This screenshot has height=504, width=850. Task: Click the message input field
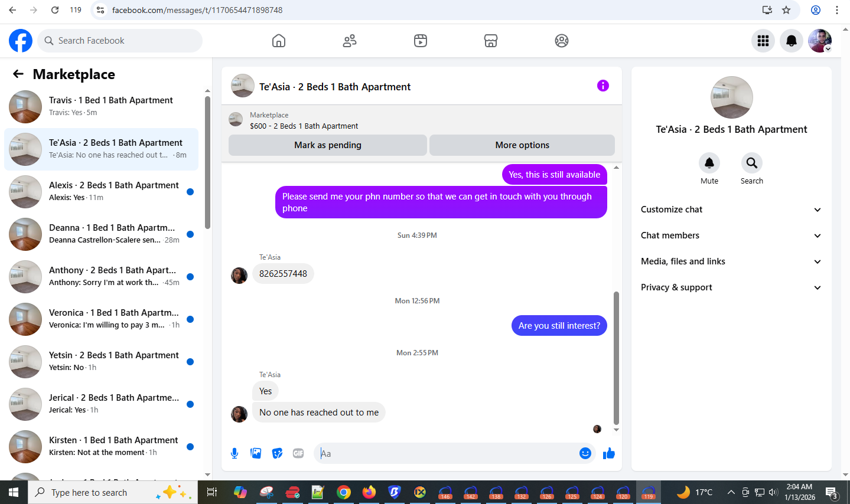446,453
